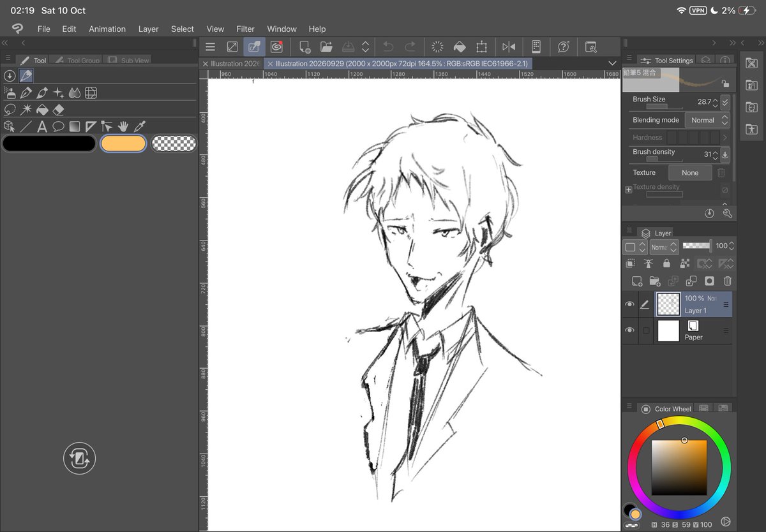The width and height of the screenshot is (766, 532).
Task: Adjust Brush Size stepper arrows
Action: click(716, 102)
